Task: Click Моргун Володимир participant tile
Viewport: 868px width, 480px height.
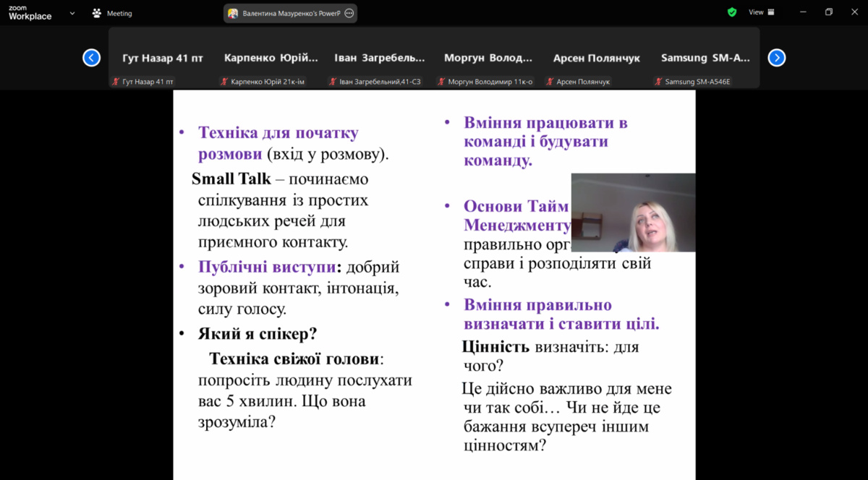Action: 488,59
